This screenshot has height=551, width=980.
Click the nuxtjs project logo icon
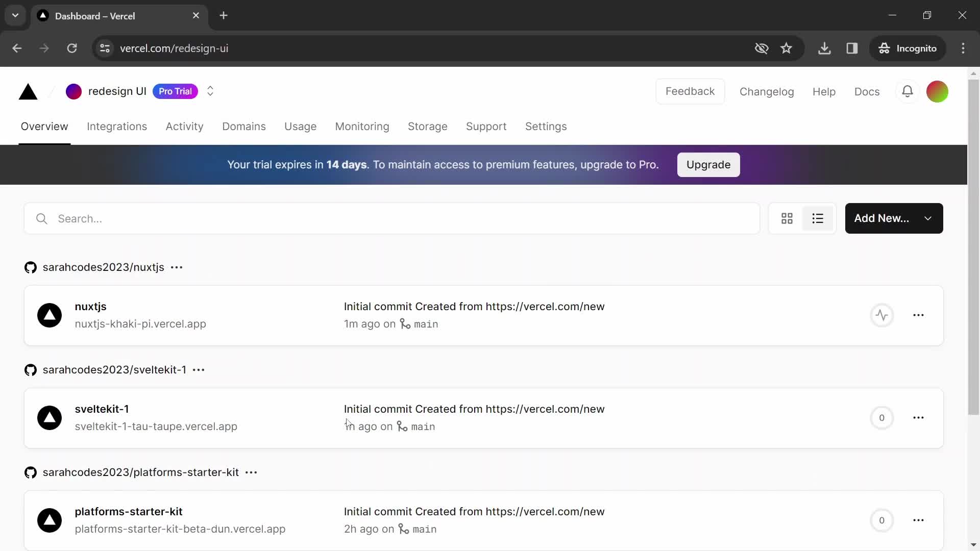click(50, 315)
